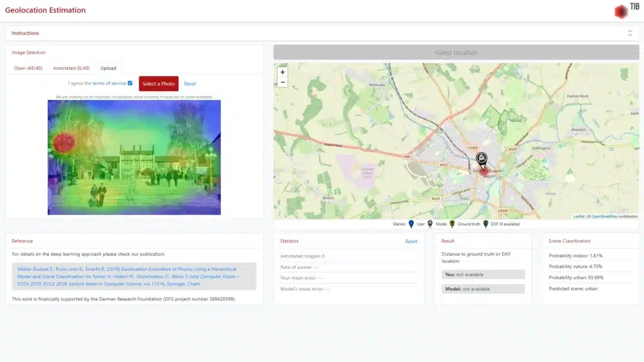Click the blue User marker legend icon
This screenshot has height=362, width=644.
coord(411,224)
